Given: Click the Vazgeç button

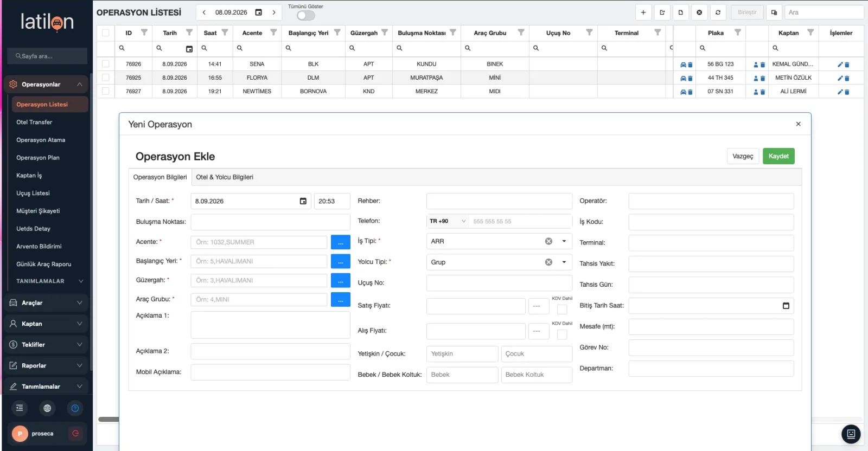Looking at the screenshot, I should coord(743,156).
